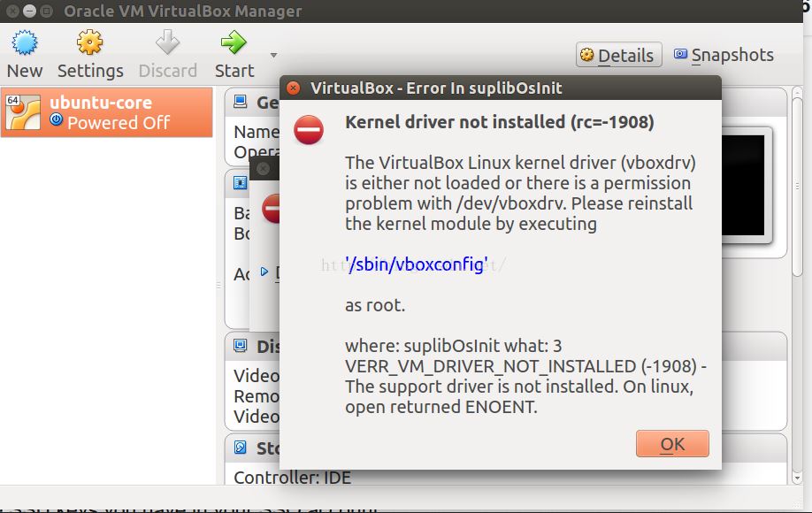Click the scrollbar down arrow in details pane
This screenshot has height=513, width=812.
[796, 477]
